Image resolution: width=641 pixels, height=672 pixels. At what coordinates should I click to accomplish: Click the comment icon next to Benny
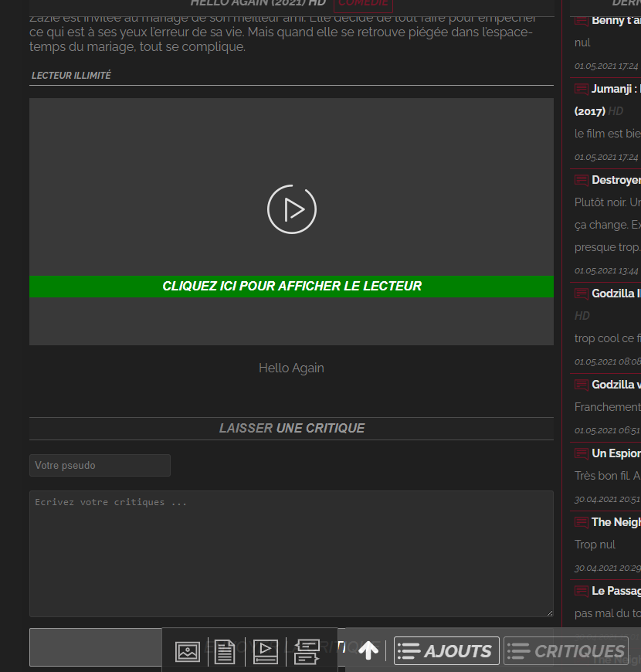pos(582,21)
